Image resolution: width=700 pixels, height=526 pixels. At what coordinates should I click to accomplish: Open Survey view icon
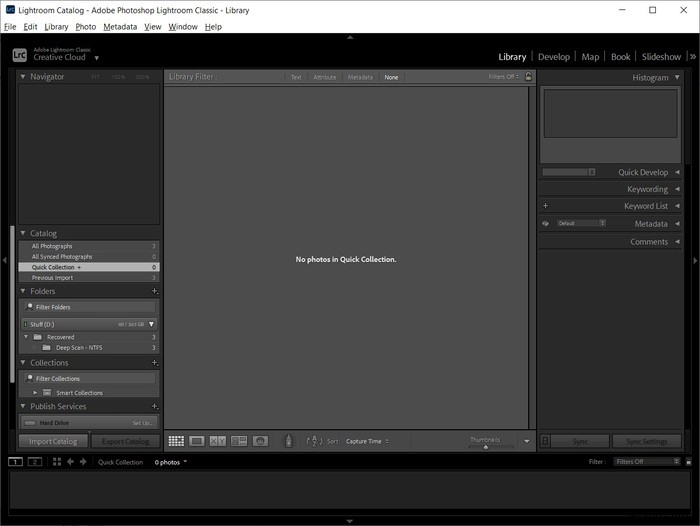(239, 441)
